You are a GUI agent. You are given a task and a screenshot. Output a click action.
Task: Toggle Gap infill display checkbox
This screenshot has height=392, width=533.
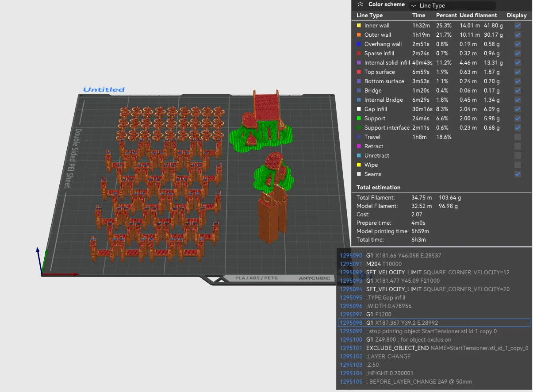pyautogui.click(x=518, y=109)
